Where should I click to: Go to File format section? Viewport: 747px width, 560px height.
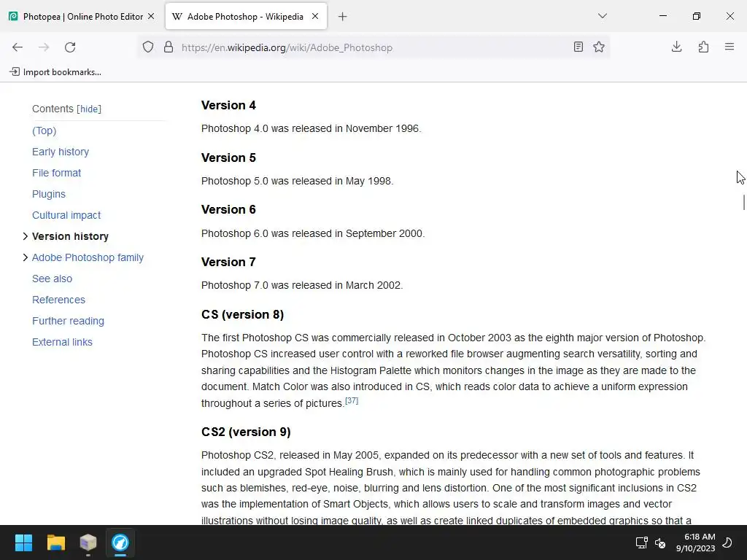(x=56, y=173)
